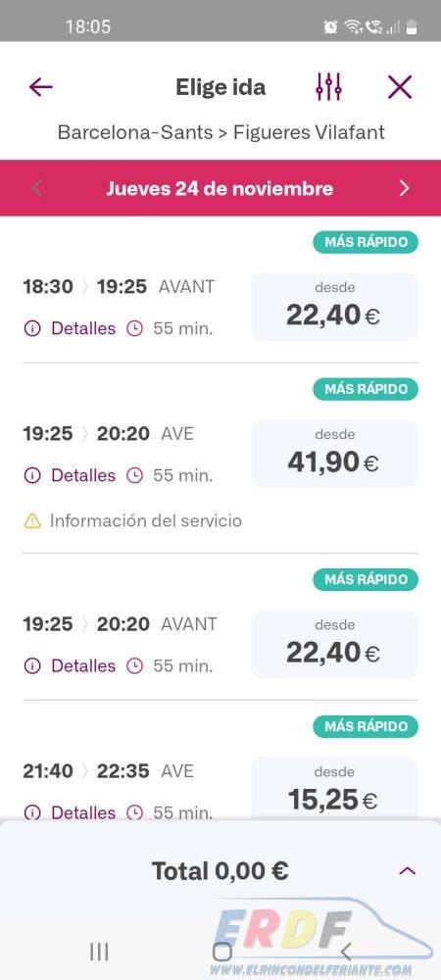Tap the Android home button

click(221, 952)
